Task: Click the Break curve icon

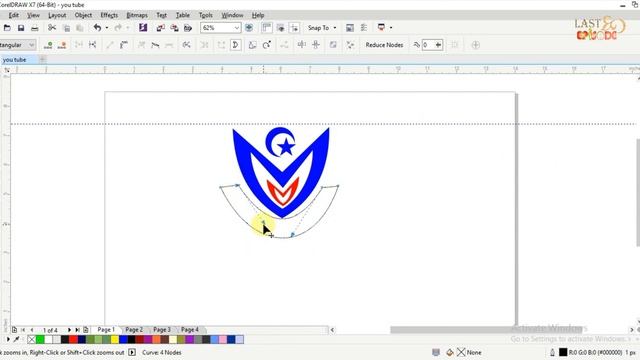Action: [93, 45]
